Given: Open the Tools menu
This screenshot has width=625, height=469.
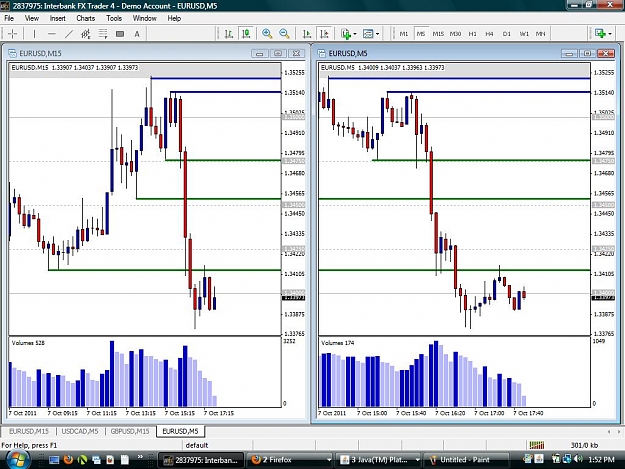Looking at the screenshot, I should point(114,18).
